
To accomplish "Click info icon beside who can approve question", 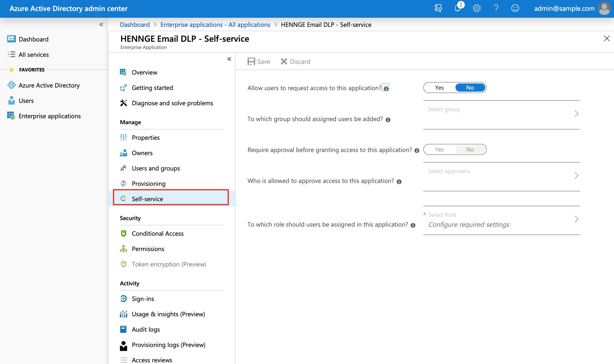I will (399, 182).
